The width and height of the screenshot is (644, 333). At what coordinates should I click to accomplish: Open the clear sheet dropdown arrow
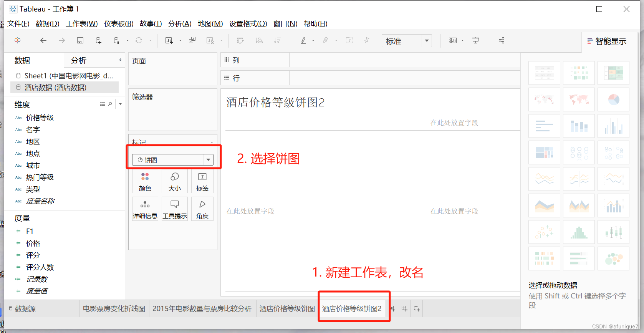coord(221,40)
